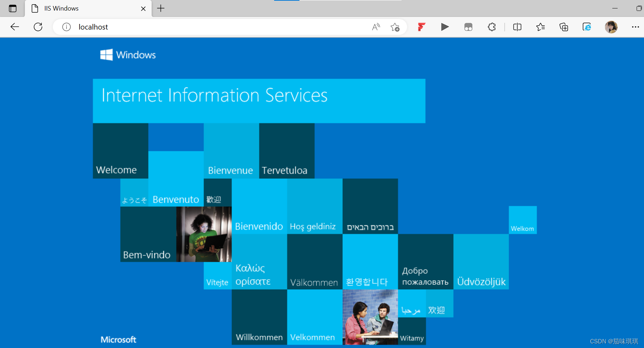The height and width of the screenshot is (348, 644).
Task: Click the 환영합니다 tile
Action: coord(370,262)
